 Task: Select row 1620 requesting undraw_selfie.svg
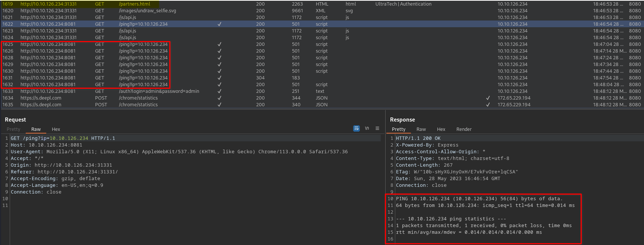click(x=147, y=11)
